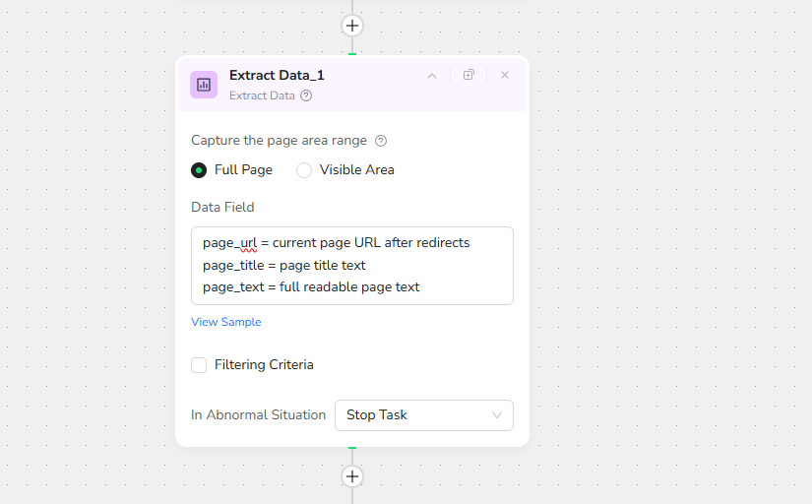Collapse the node with the up chevron
The image size is (812, 504).
tap(431, 76)
